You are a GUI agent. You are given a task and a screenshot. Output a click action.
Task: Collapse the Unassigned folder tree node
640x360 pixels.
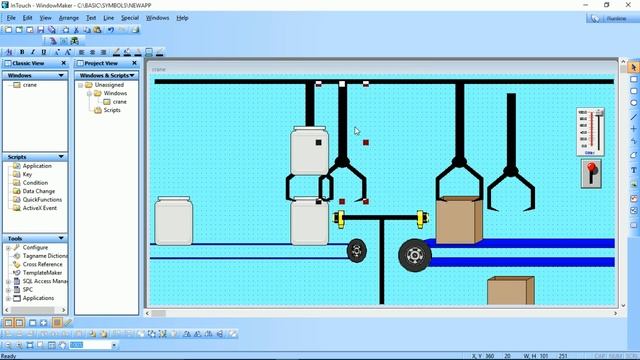click(80, 85)
